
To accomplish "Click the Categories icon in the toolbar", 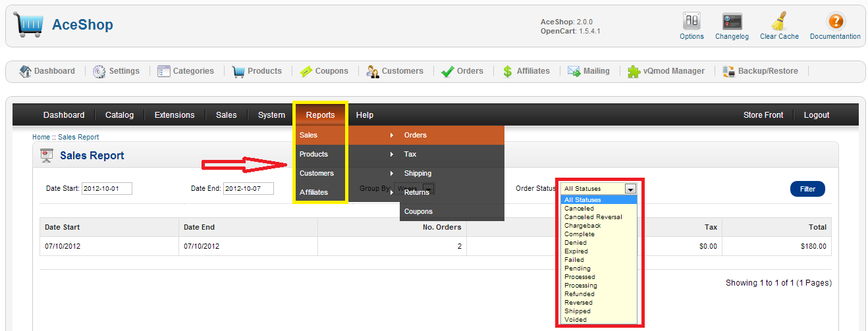I will (x=164, y=71).
